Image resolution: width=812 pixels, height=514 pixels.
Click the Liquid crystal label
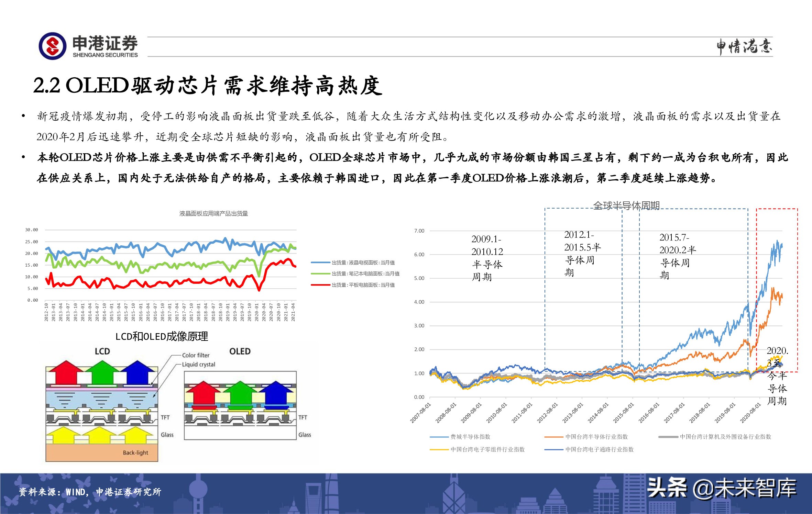198,365
